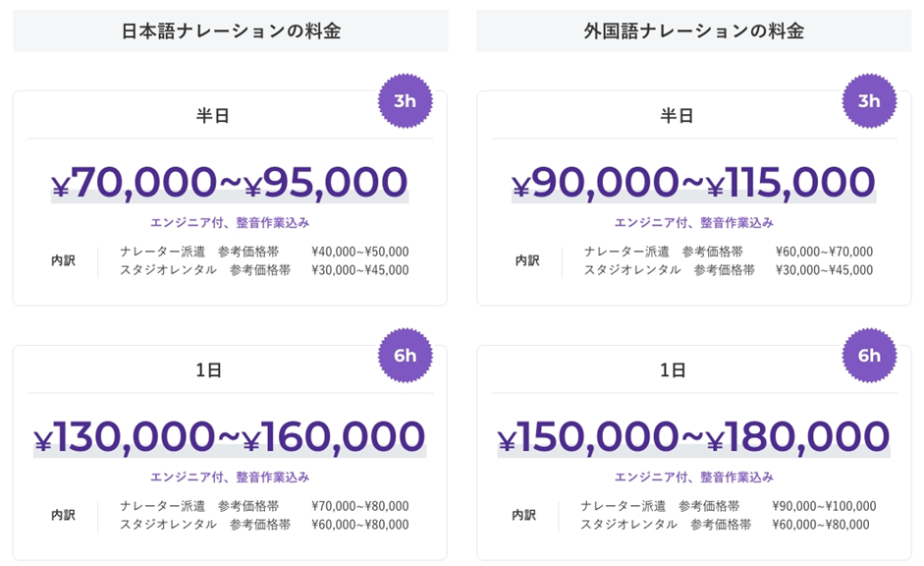Click エンジニア付 note under ¥70,000~¥95,000
The image size is (924, 566).
coord(230,223)
